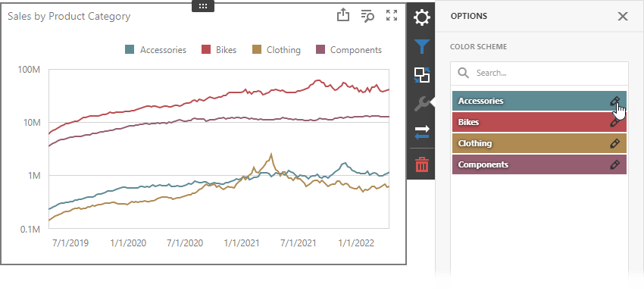Click the 1/1/2022 date label
644x291 pixels.
point(356,243)
